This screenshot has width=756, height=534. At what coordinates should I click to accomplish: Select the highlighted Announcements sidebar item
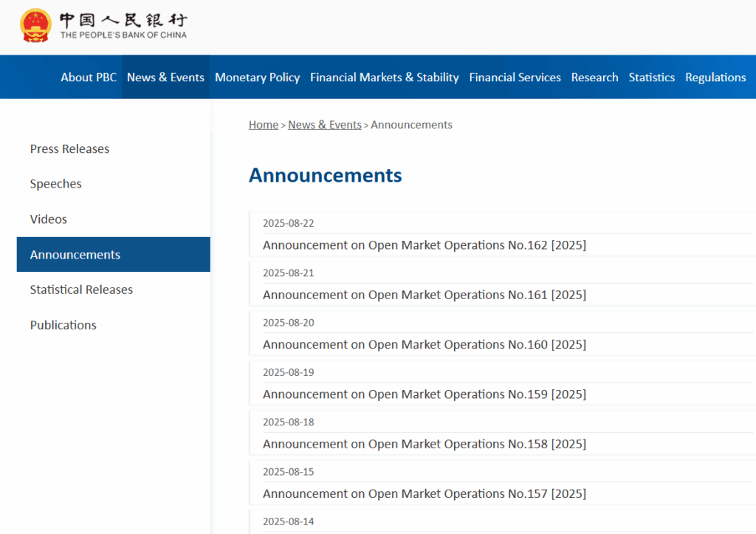(75, 255)
